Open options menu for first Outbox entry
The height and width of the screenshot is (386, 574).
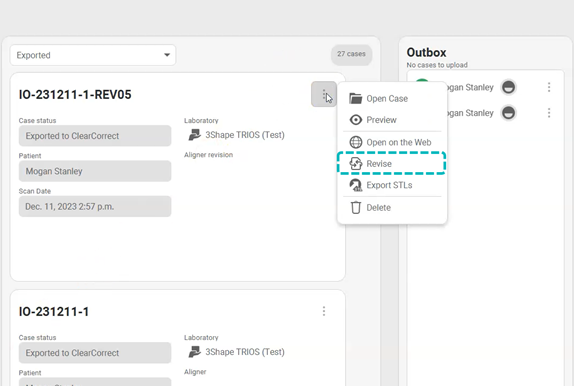[x=549, y=87]
